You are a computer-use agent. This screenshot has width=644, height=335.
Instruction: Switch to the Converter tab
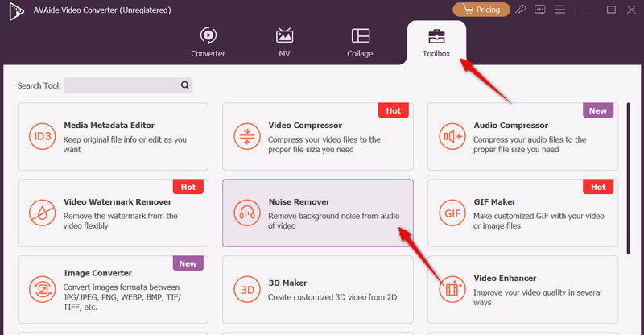[x=208, y=43]
